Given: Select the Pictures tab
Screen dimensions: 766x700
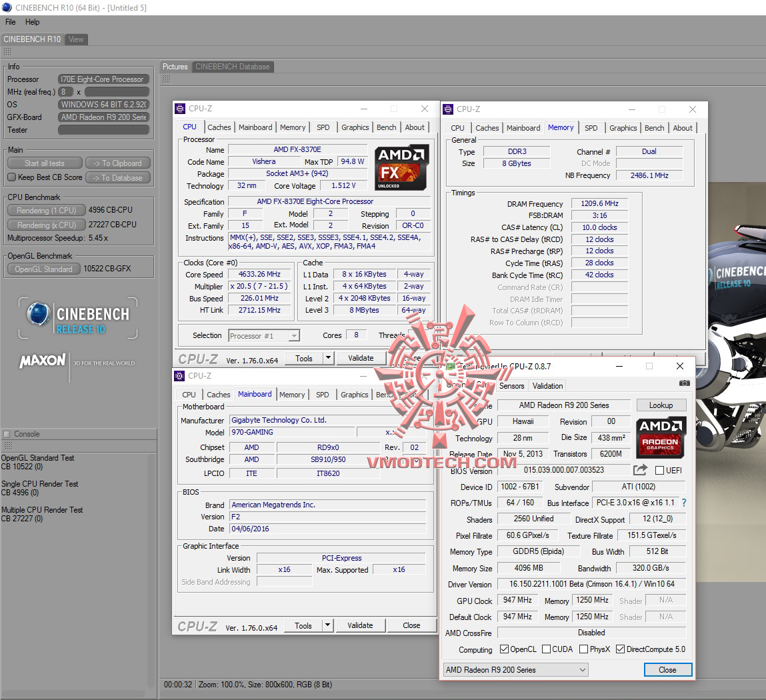Looking at the screenshot, I should pyautogui.click(x=175, y=67).
